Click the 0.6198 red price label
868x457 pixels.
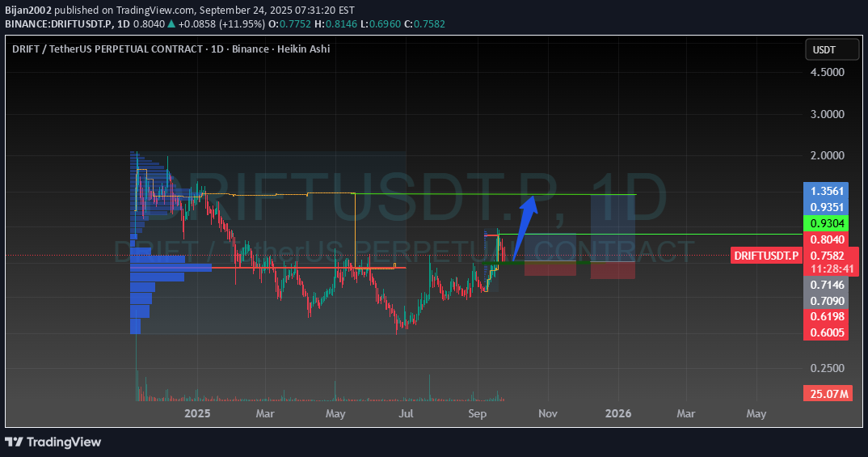click(x=827, y=316)
